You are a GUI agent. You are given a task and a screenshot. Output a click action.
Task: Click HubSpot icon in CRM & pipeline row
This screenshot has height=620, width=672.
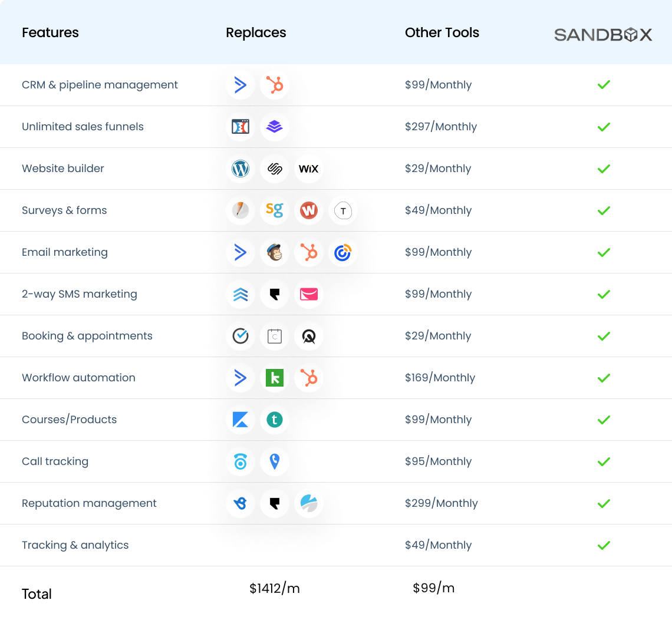[x=275, y=85]
